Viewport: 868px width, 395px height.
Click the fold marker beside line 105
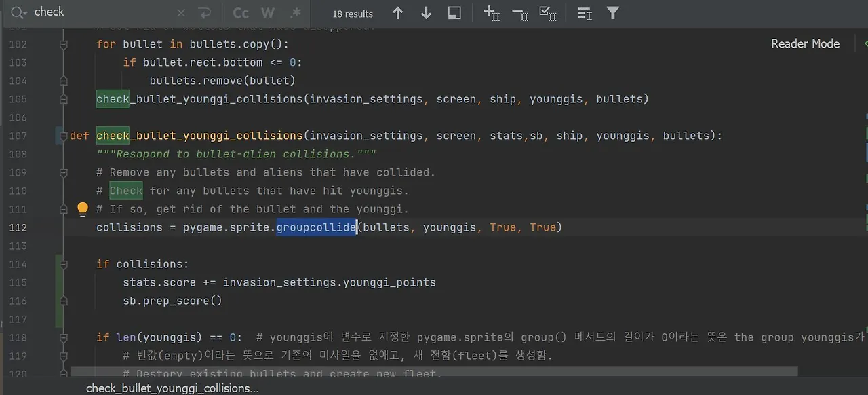click(64, 99)
